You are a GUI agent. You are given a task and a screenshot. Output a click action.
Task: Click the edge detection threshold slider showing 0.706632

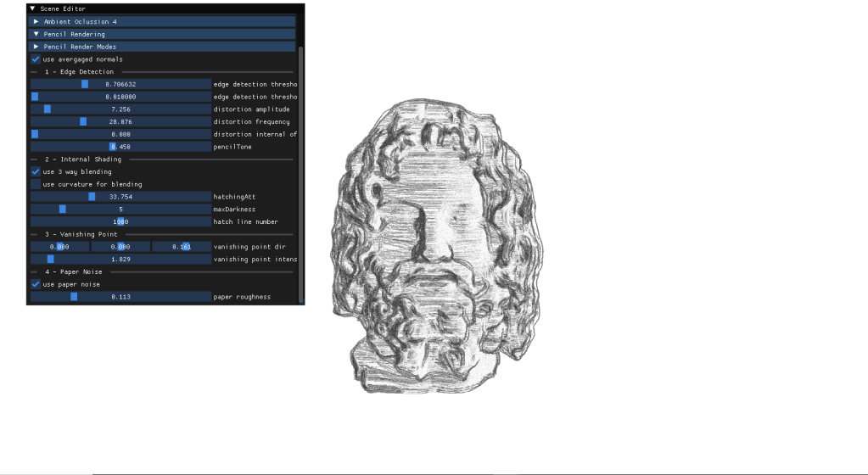coord(120,84)
